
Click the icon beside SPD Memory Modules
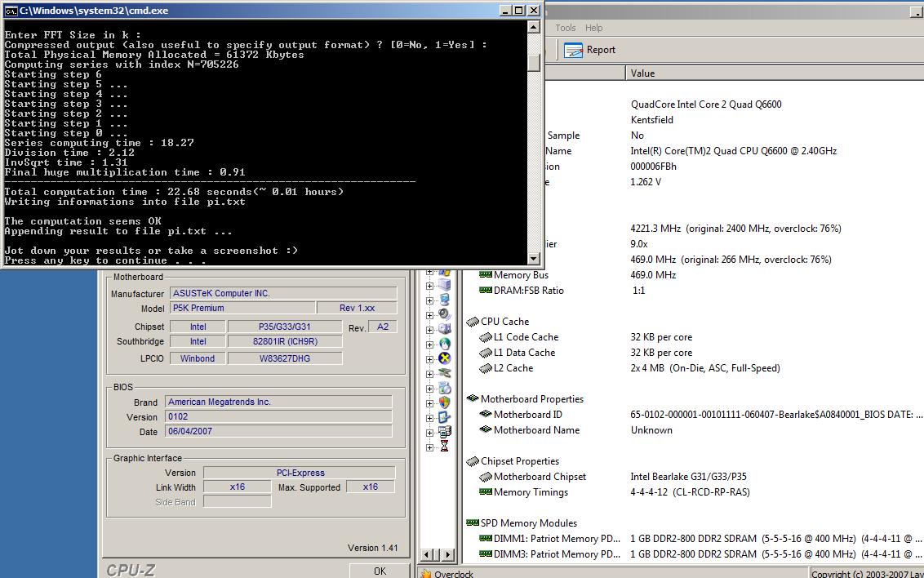click(472, 522)
